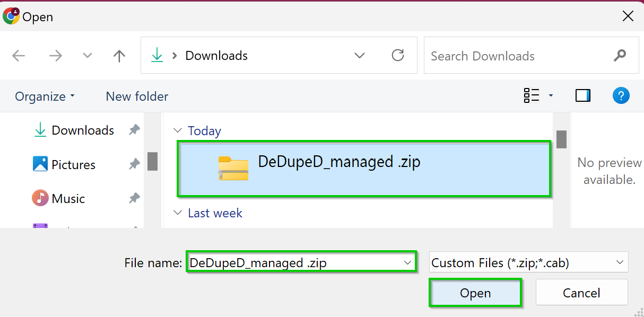
Task: Open the Pictures folder in sidebar
Action: pyautogui.click(x=64, y=164)
